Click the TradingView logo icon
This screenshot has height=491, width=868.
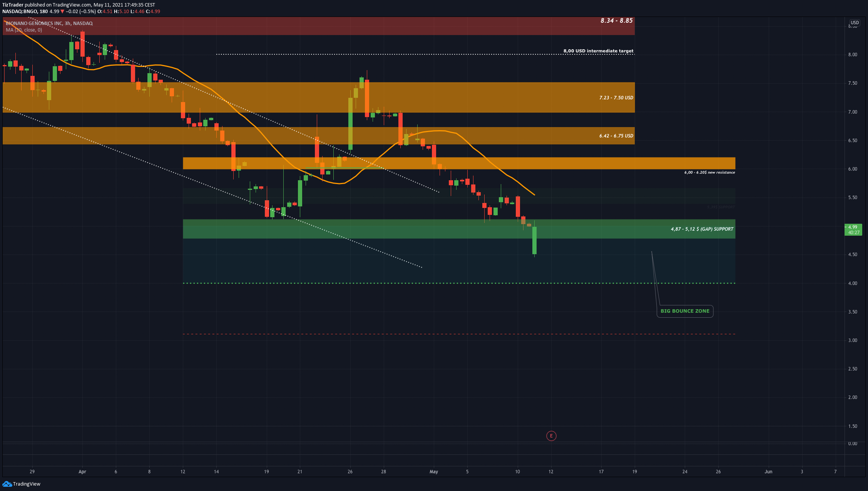(x=7, y=484)
